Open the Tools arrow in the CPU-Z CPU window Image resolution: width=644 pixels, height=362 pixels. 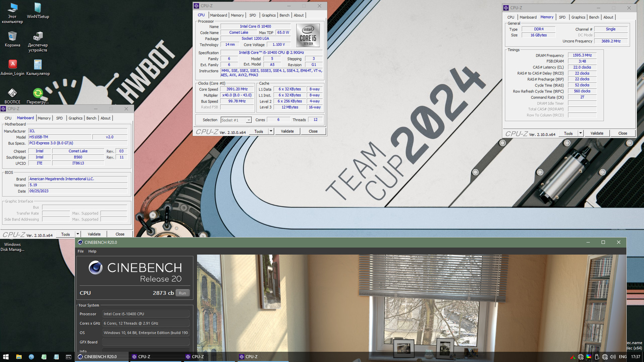click(x=271, y=131)
